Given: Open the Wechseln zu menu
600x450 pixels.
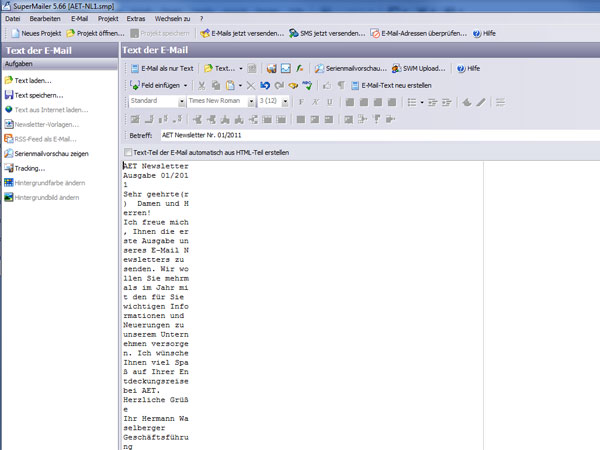Looking at the screenshot, I should (x=172, y=18).
